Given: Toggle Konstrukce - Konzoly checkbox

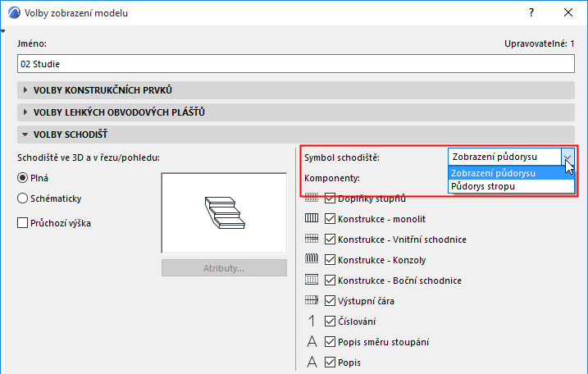Looking at the screenshot, I should [330, 260].
